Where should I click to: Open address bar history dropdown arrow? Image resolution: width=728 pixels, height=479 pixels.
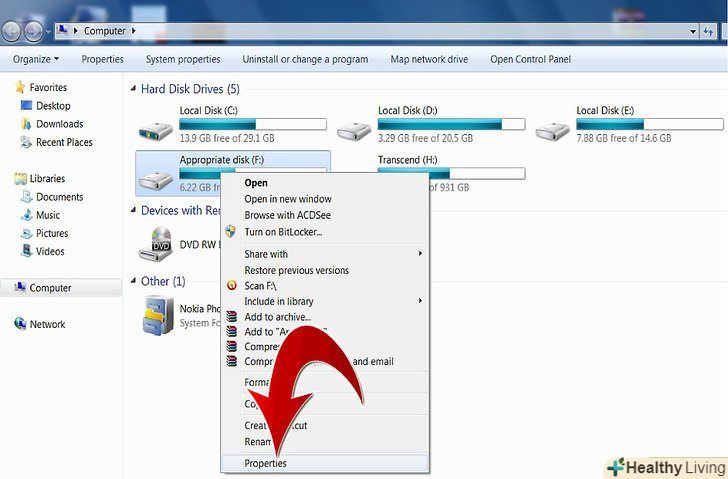[693, 32]
